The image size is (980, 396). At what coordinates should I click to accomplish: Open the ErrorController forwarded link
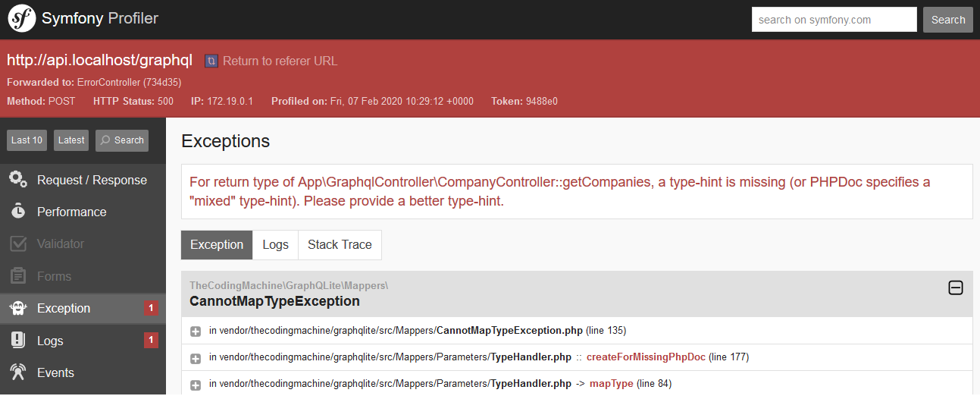(x=109, y=82)
